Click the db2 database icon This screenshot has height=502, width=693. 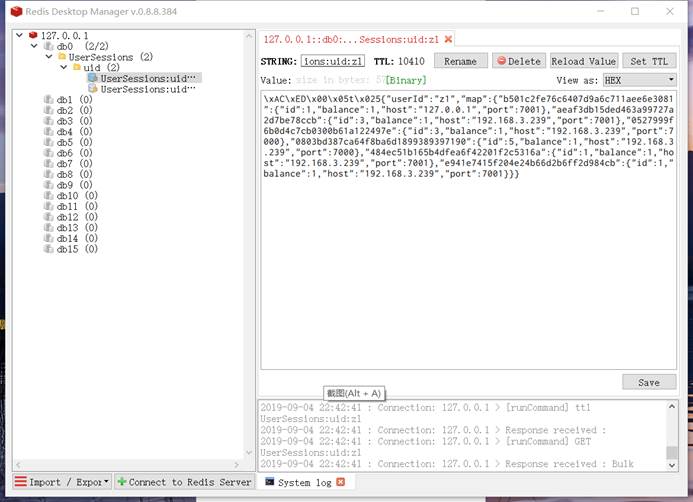coord(49,110)
